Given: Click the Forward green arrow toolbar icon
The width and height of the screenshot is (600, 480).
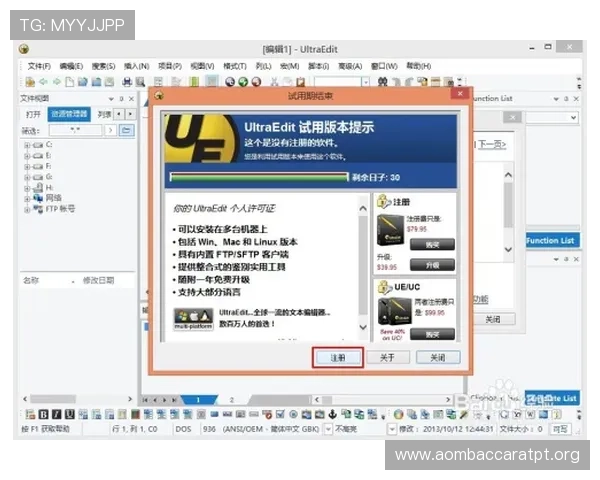Looking at the screenshot, I should (57, 82).
